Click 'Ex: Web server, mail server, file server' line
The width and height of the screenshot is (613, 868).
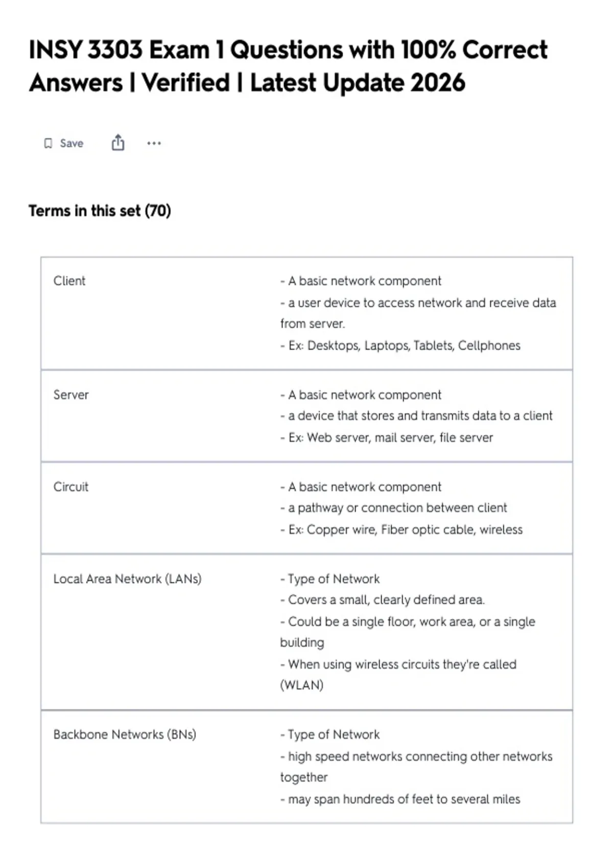tap(386, 438)
